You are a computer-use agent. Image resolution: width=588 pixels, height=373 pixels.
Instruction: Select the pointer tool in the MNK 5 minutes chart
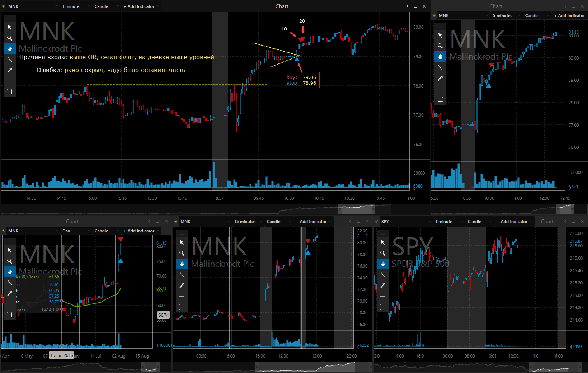click(x=440, y=35)
